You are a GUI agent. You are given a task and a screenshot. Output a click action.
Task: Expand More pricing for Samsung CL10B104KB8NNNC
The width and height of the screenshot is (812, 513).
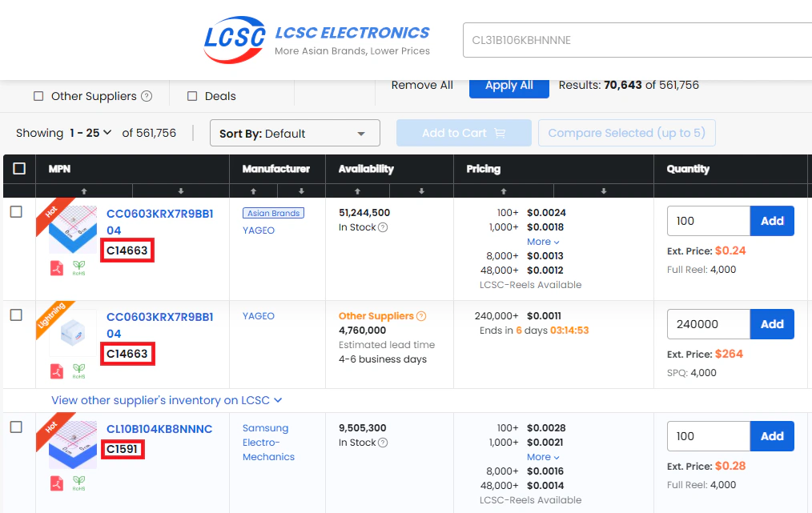[x=543, y=457]
